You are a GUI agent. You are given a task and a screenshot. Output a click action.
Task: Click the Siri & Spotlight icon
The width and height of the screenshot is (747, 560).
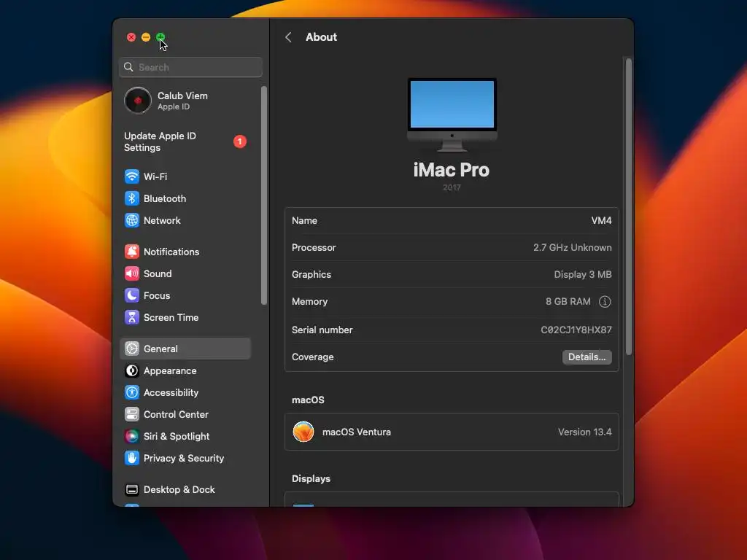(132, 436)
